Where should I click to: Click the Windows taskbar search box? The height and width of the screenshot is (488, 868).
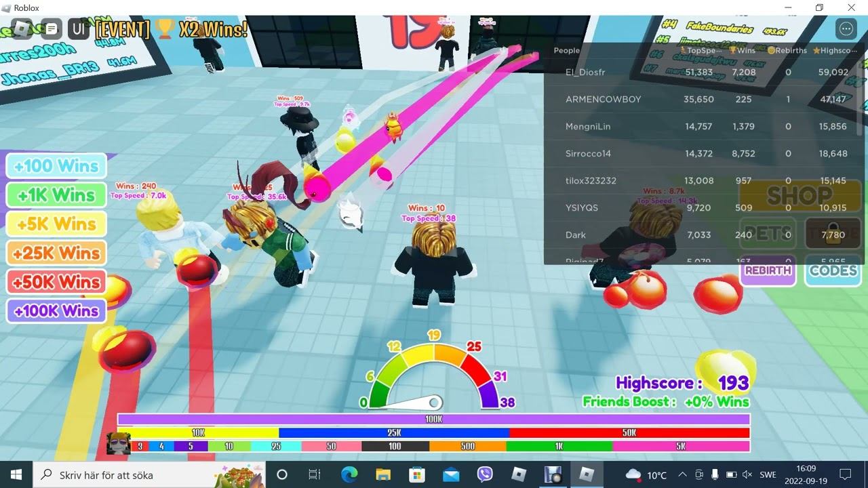point(149,474)
